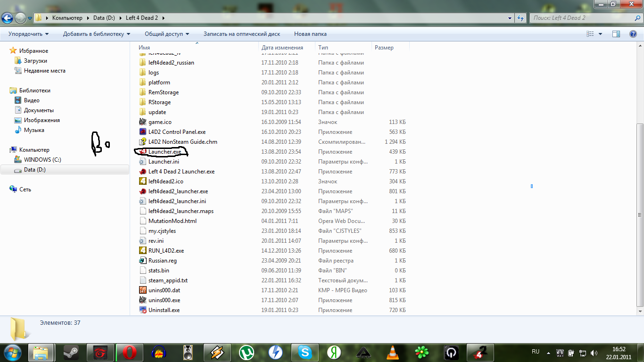Open the WINDOWS (C:) drive
Screen dimensions: 644x362
coord(42,160)
